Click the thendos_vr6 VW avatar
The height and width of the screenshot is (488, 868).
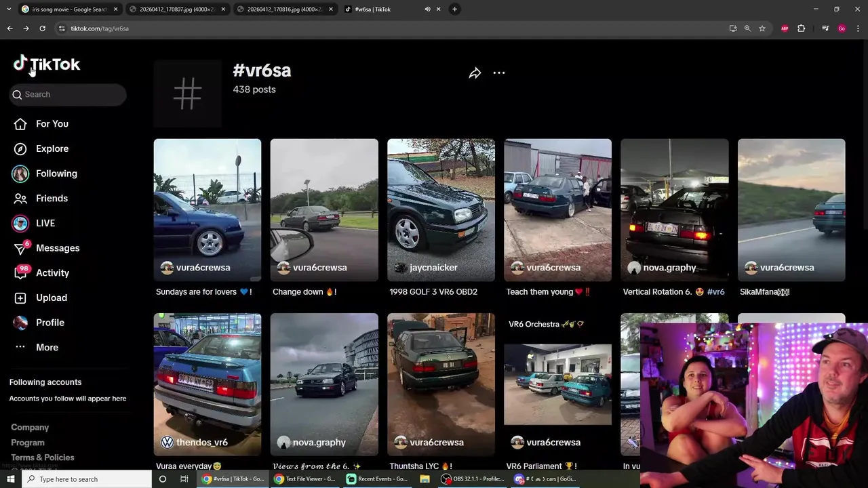pos(167,443)
